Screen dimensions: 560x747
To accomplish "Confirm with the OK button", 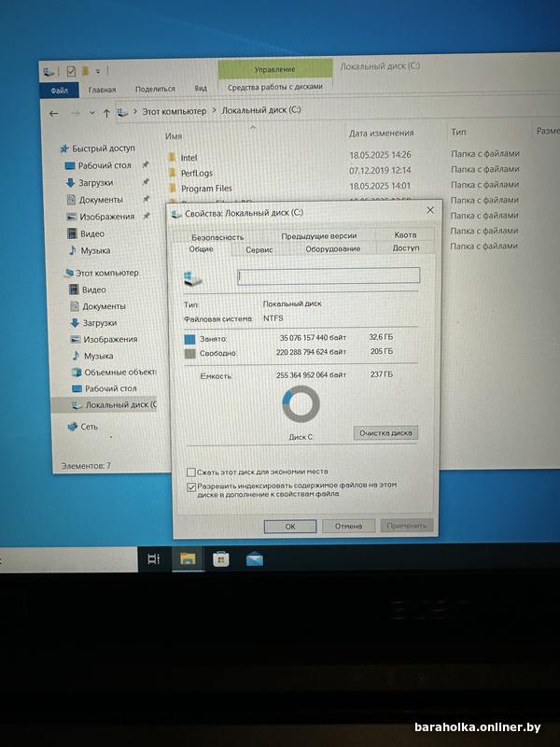I will point(290,527).
